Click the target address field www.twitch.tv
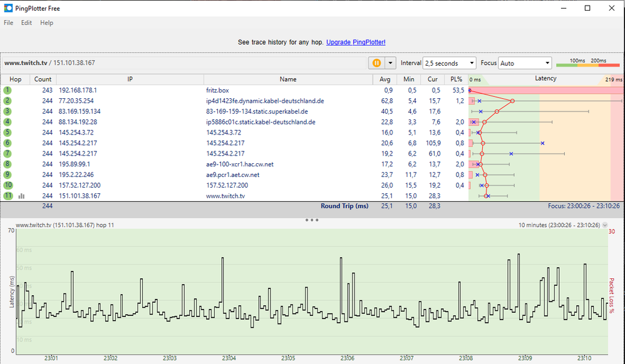 (x=185, y=63)
